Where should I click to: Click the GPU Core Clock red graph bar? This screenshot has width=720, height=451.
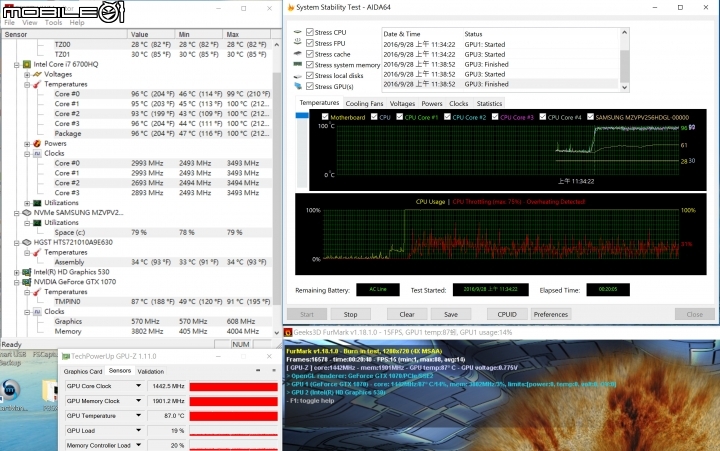(234, 387)
